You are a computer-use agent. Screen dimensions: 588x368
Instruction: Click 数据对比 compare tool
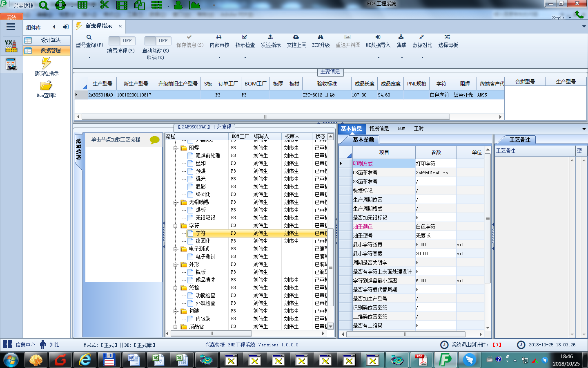422,41
